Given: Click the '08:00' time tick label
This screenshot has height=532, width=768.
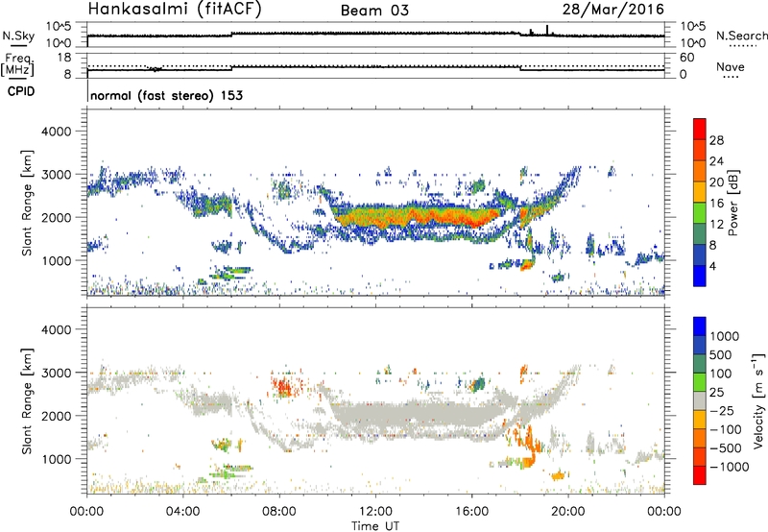Looking at the screenshot, I should point(279,512).
